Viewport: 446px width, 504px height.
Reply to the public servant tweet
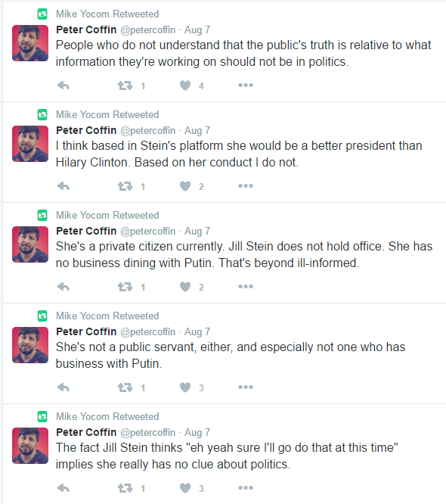coord(63,387)
